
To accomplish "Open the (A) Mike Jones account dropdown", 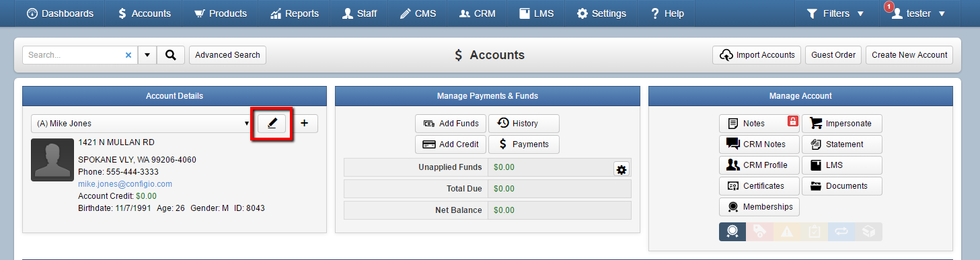I will coord(142,124).
